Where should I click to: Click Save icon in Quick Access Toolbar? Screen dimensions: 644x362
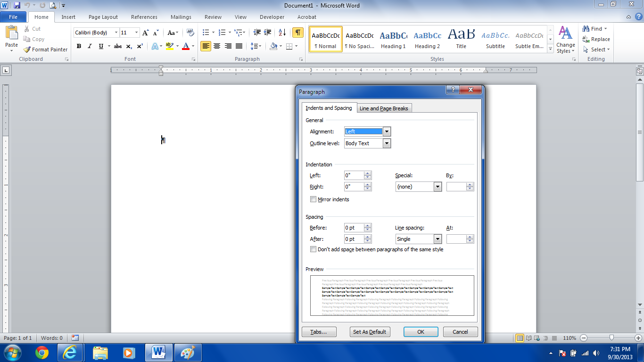(17, 6)
